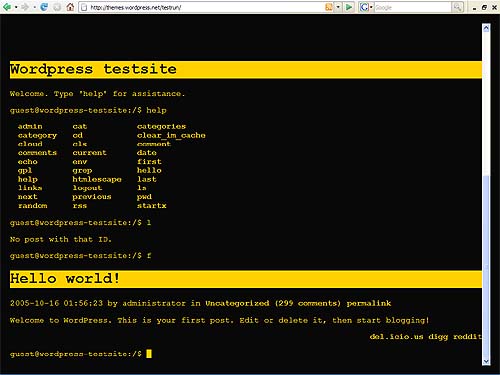500x375 pixels.
Task: Share the post via reddit link
Action: pos(467,337)
